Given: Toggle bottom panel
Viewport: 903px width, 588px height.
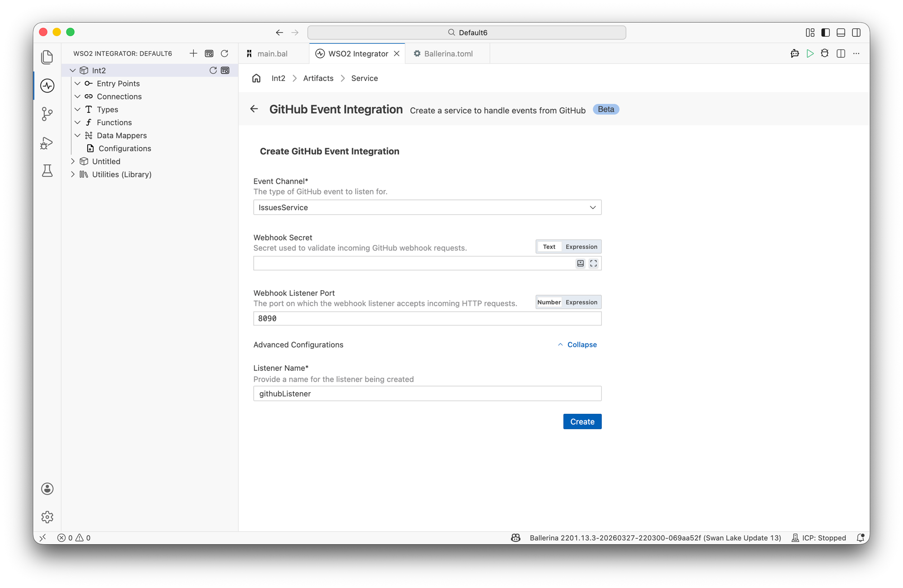Looking at the screenshot, I should pyautogui.click(x=841, y=32).
